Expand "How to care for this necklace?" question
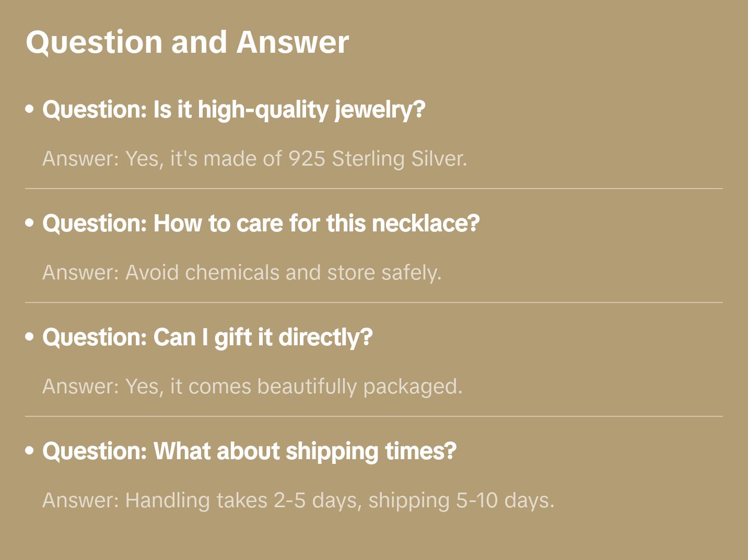The height and width of the screenshot is (560, 748). (261, 224)
